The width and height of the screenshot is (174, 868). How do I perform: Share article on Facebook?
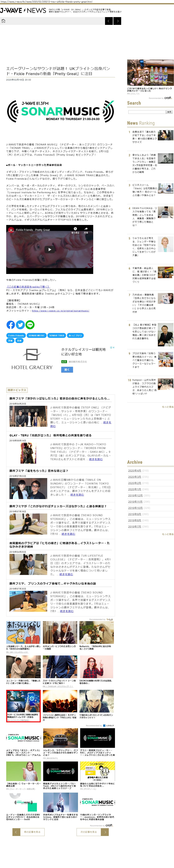11,324
